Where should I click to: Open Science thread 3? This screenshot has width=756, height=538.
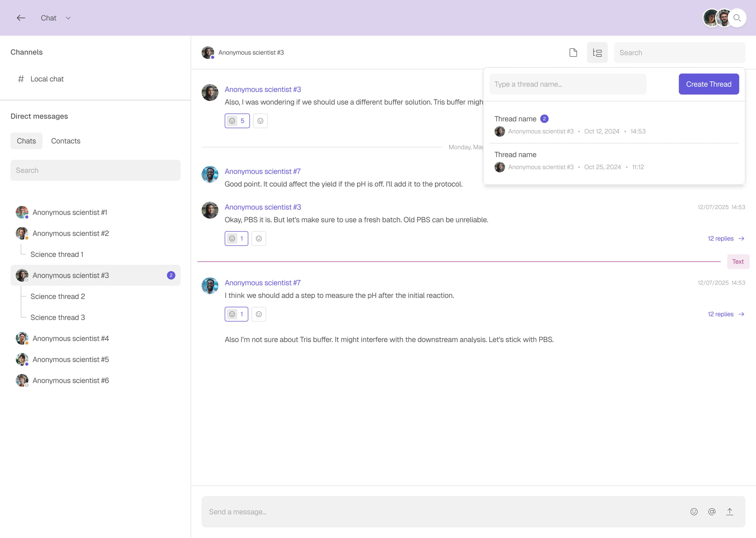pos(58,317)
